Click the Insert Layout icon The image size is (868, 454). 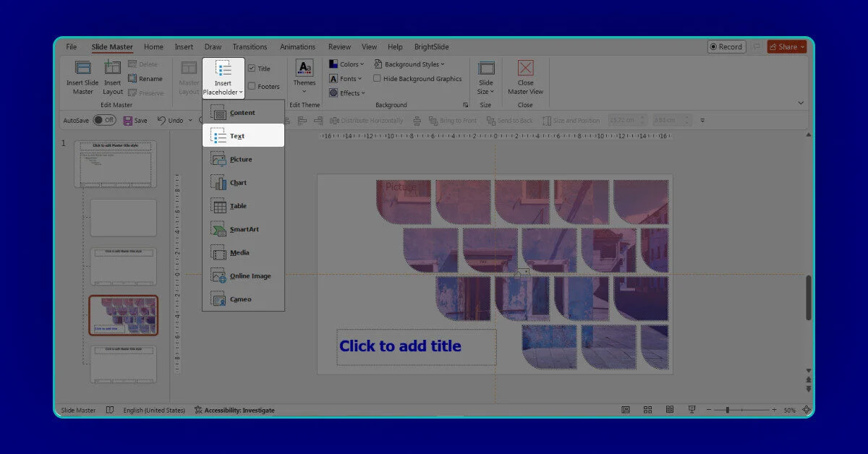click(x=113, y=69)
